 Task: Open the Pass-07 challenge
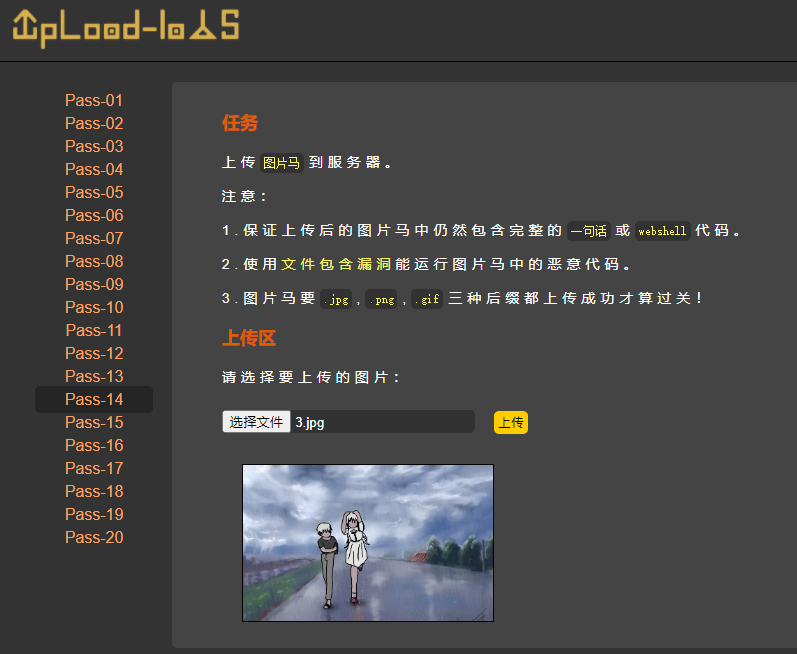(94, 238)
